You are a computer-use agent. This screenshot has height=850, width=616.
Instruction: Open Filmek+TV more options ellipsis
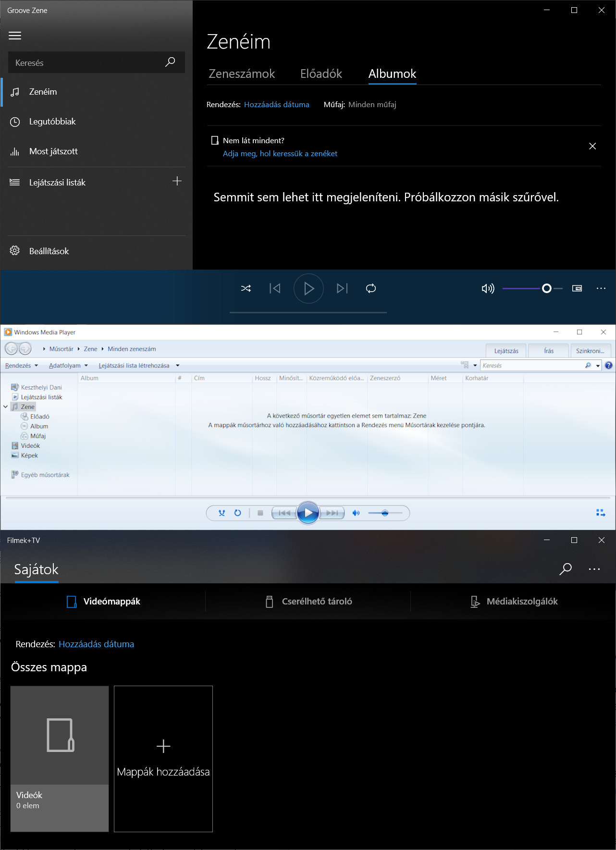coord(594,569)
